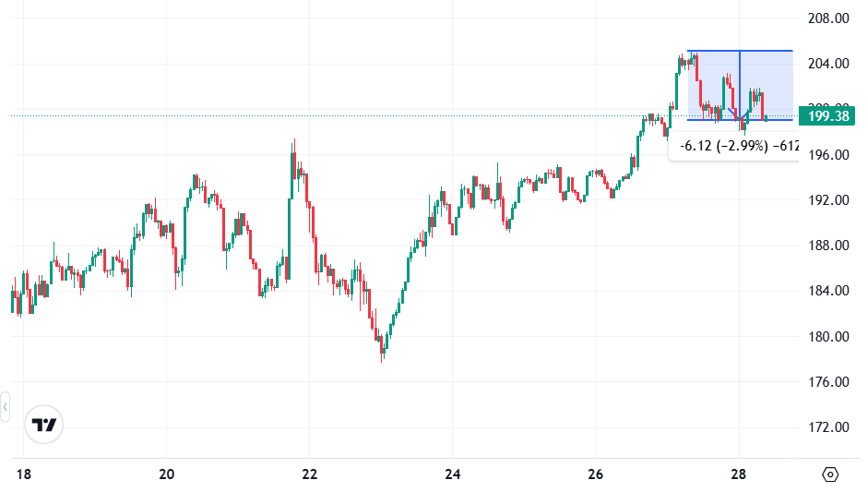The image size is (868, 492).
Task: Open chart settings hexagon icon
Action: tap(830, 474)
